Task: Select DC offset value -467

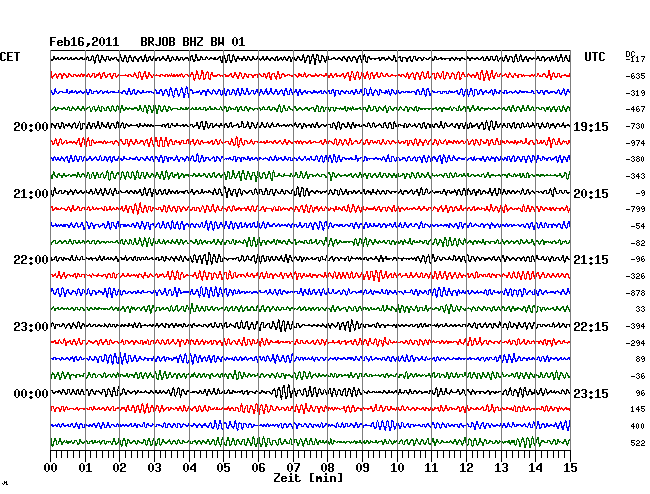Action: click(635, 109)
